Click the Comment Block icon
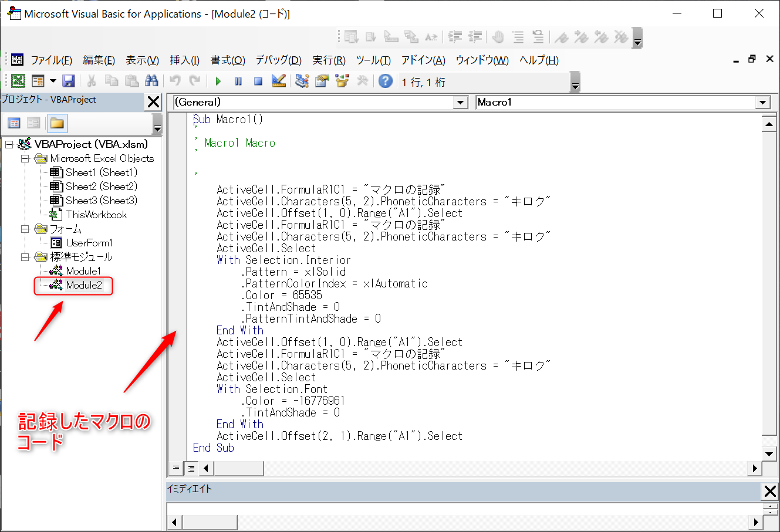This screenshot has width=780, height=532. click(518, 37)
